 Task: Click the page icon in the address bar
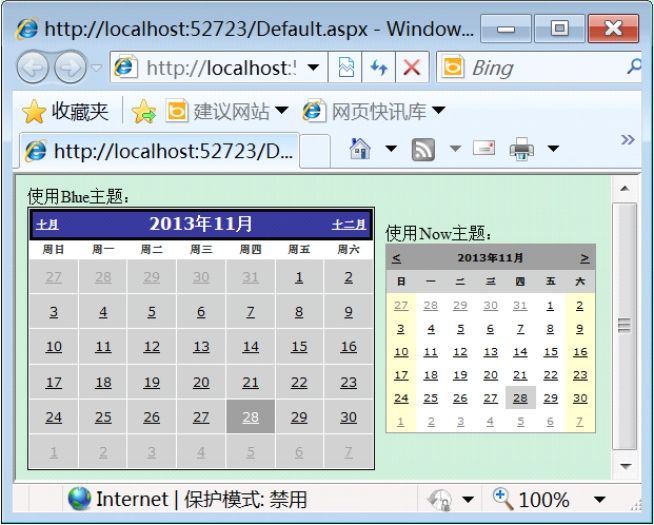124,67
